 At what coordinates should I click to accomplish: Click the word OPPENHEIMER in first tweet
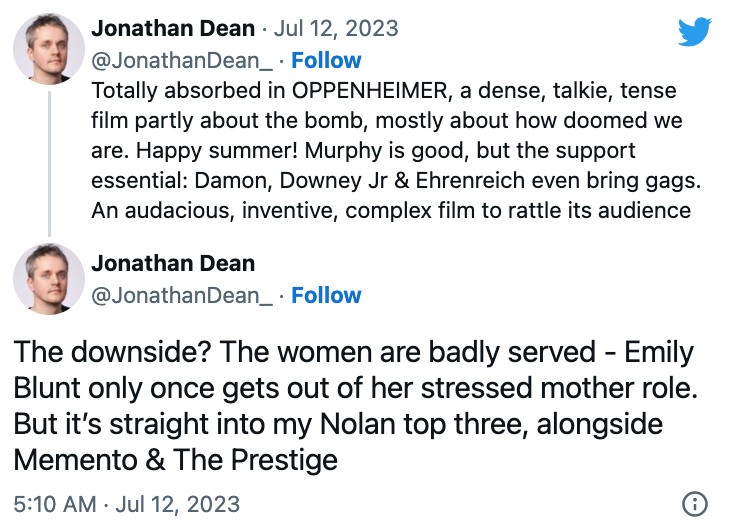pos(371,90)
